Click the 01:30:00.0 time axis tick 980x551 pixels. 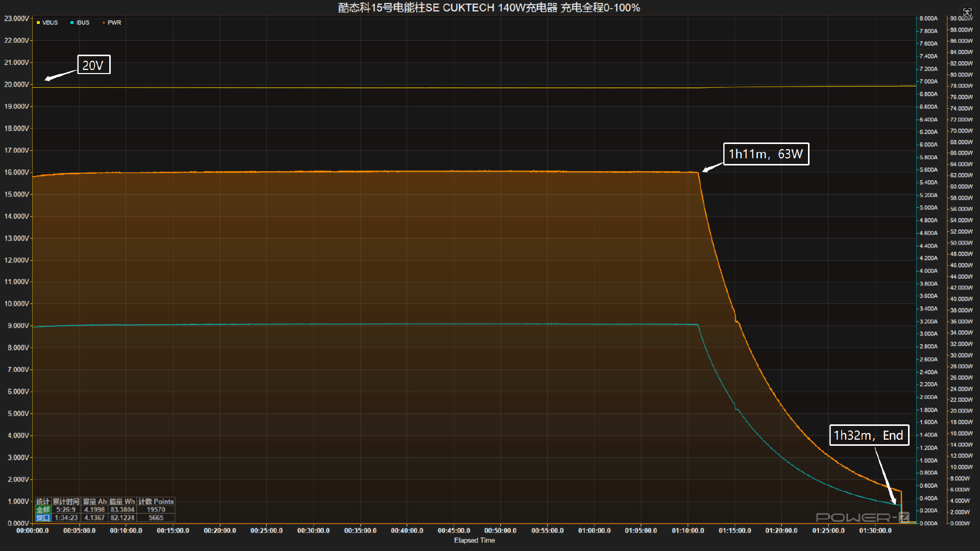[875, 531]
